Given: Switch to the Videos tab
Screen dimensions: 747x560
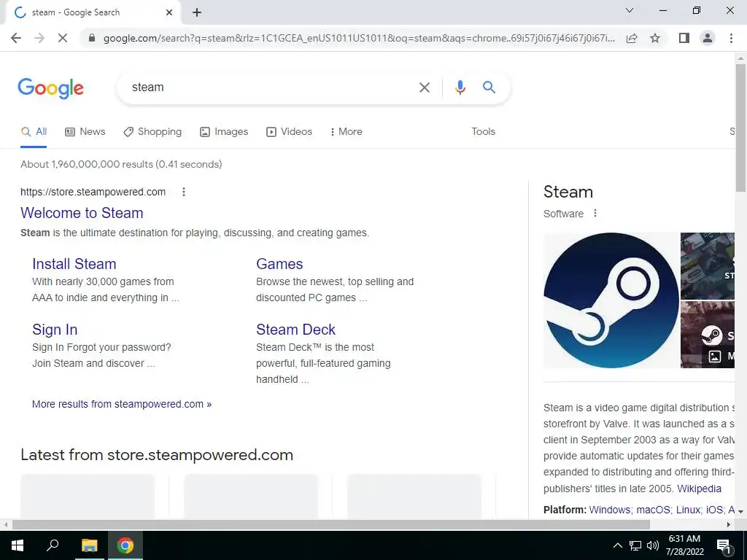Looking at the screenshot, I should [289, 132].
